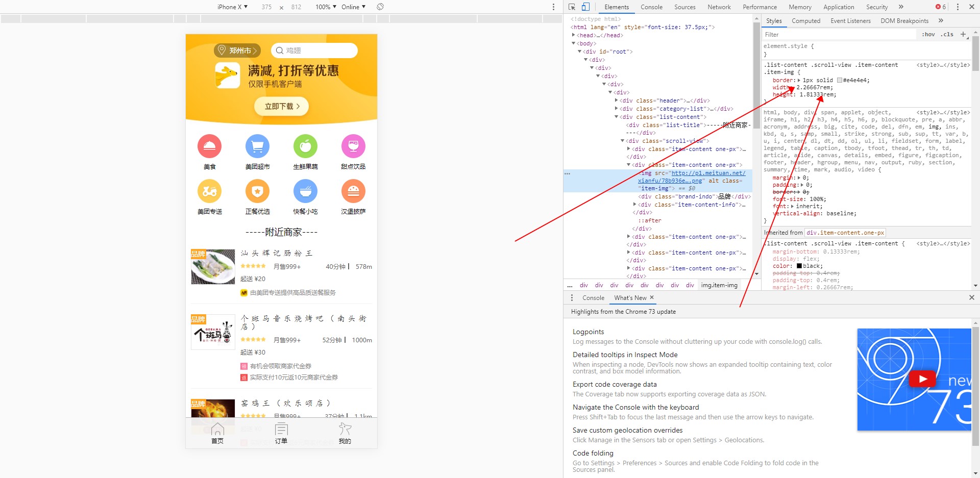Switch to the Application tab
This screenshot has width=980, height=478.
[x=839, y=7]
